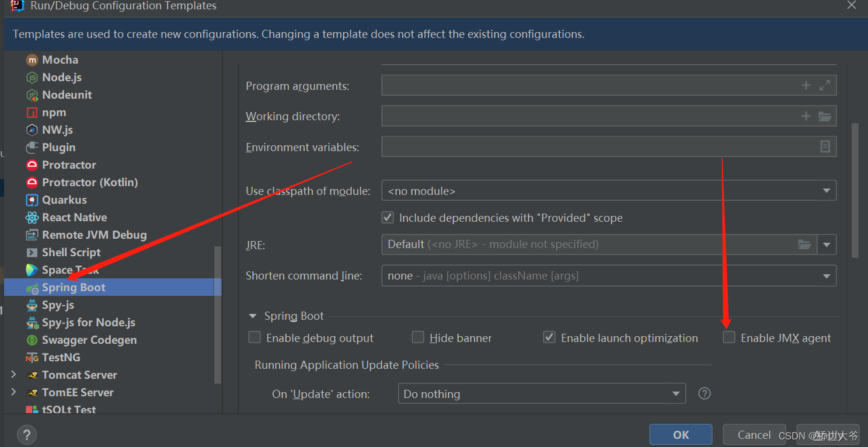Select the Remote JVM Debug template row
The height and width of the screenshot is (447, 868).
click(x=113, y=235)
